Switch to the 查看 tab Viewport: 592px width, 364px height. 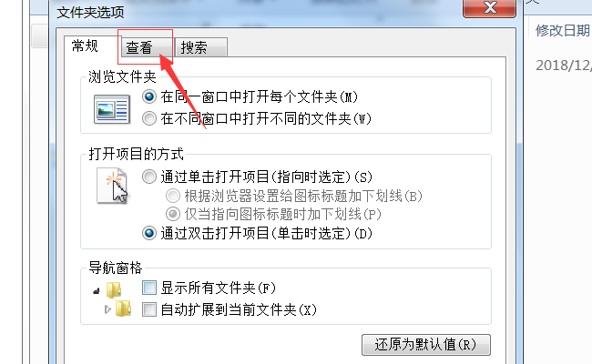click(146, 47)
